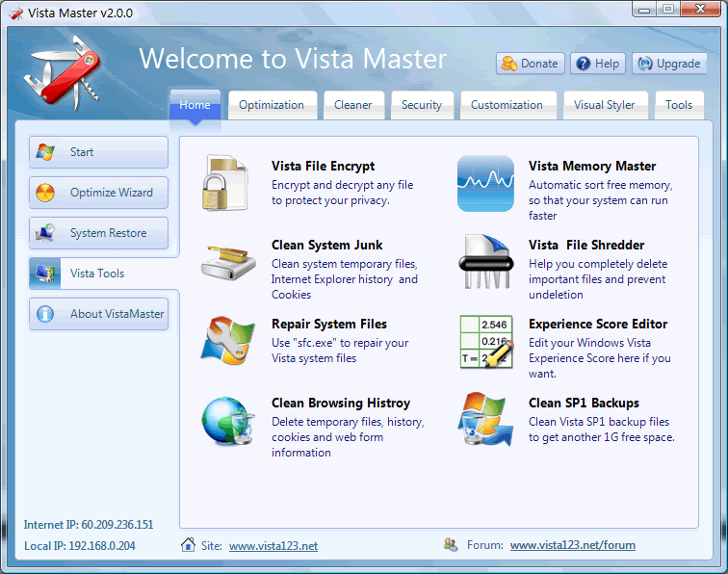Screen dimensions: 728x574
Task: Select System Restore in sidebar
Action: click(x=98, y=233)
